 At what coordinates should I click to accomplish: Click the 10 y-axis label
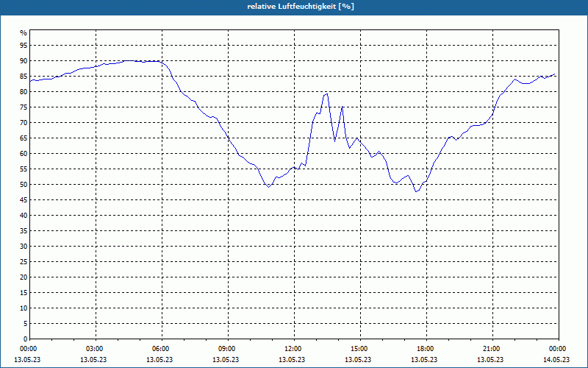coord(24,308)
